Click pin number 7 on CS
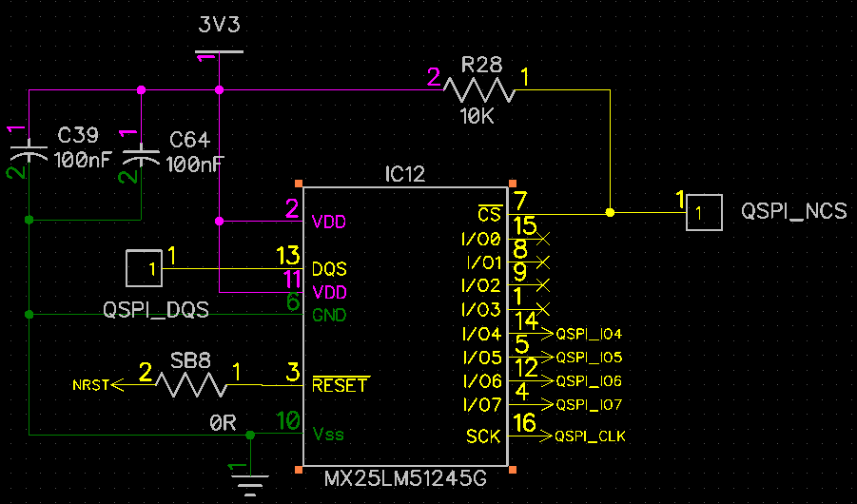This screenshot has height=504, width=857. point(520,202)
